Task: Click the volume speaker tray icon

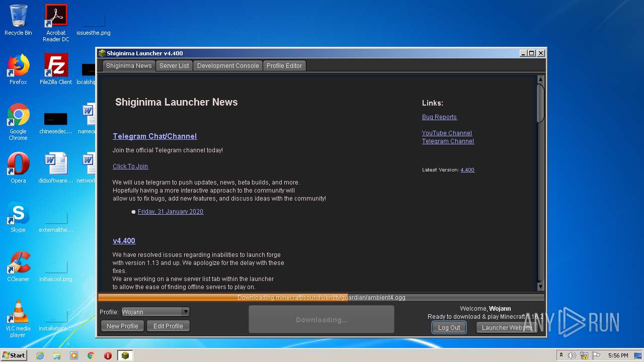Action: click(572, 355)
